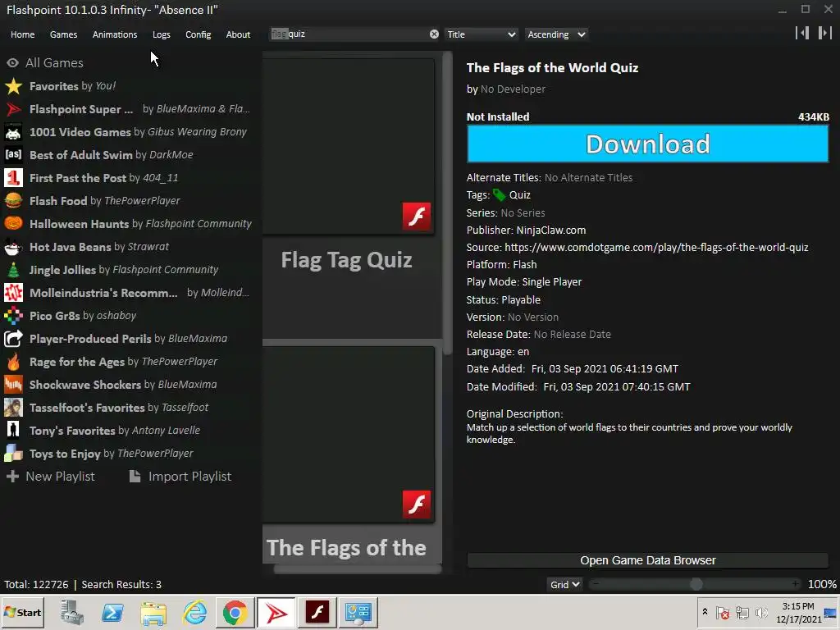Click Flash platform icon on Flag Tag Quiz
840x630 pixels.
pos(417,217)
